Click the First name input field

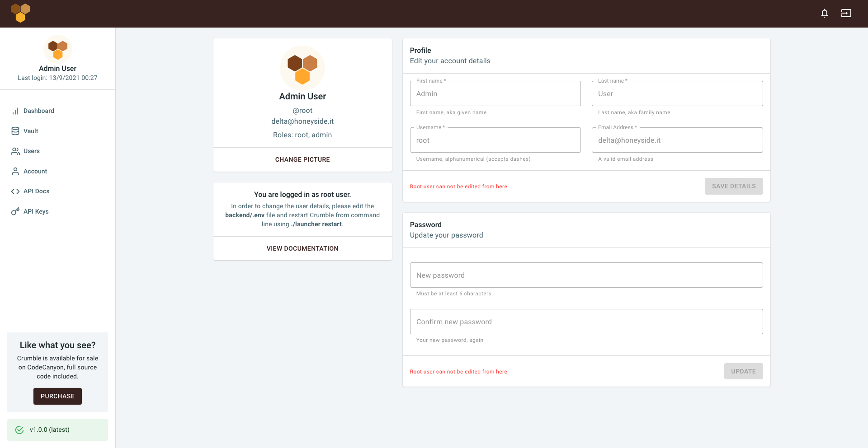click(x=495, y=94)
